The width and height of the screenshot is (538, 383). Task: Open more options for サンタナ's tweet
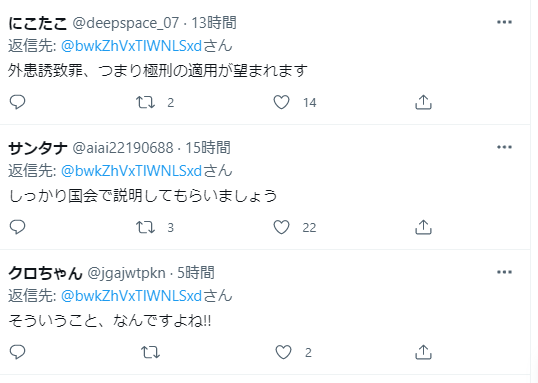pos(504,147)
